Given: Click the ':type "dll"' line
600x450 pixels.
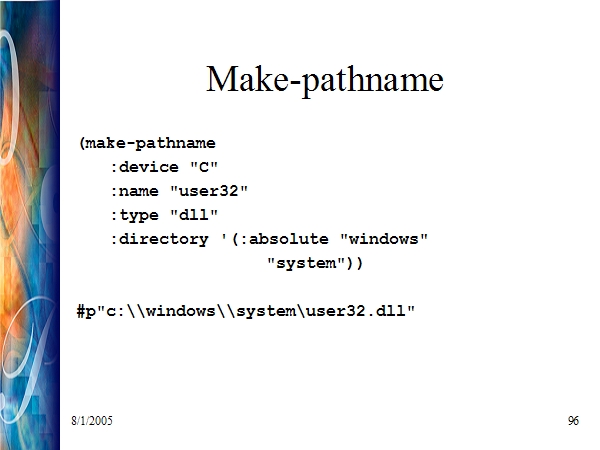Looking at the screenshot, I should click(164, 215).
